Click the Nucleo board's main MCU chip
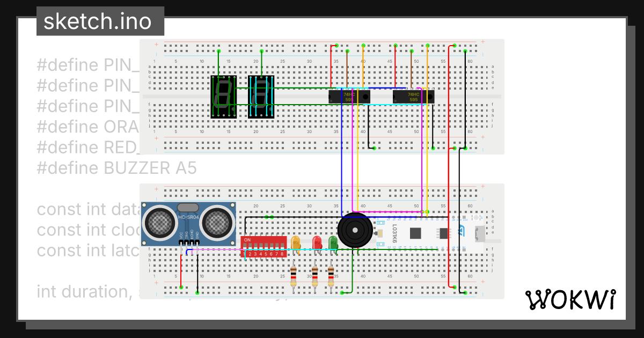This screenshot has height=338, width=644. pos(415,233)
